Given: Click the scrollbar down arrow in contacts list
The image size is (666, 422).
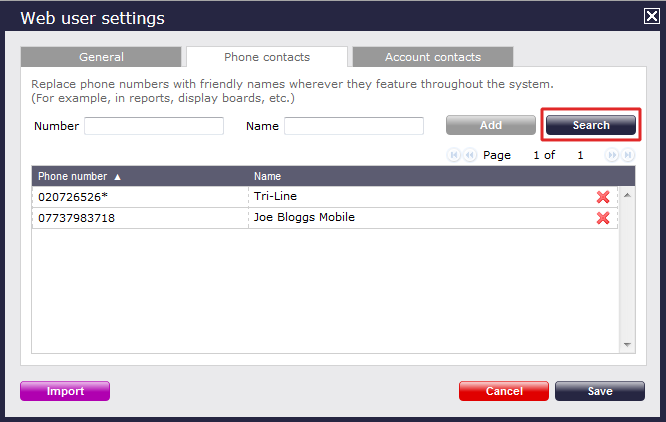Looking at the screenshot, I should pyautogui.click(x=627, y=344).
